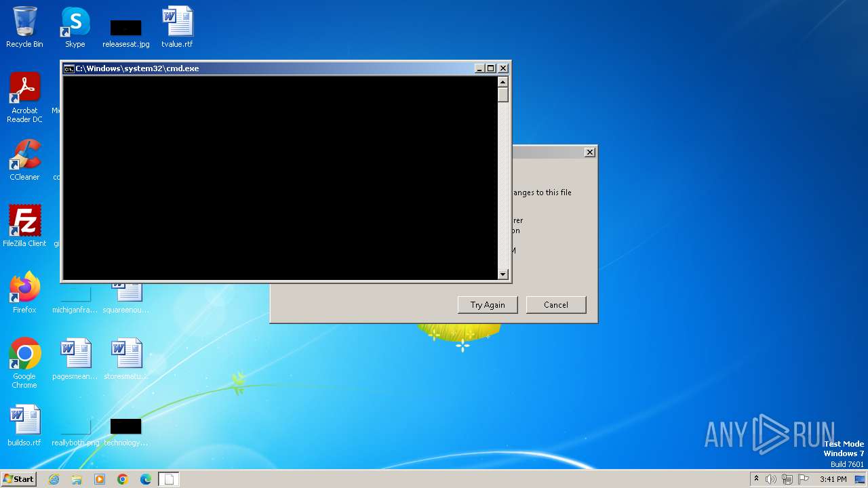The height and width of the screenshot is (488, 868).
Task: Open the CCleaner desktop shortcut
Action: pos(24,160)
